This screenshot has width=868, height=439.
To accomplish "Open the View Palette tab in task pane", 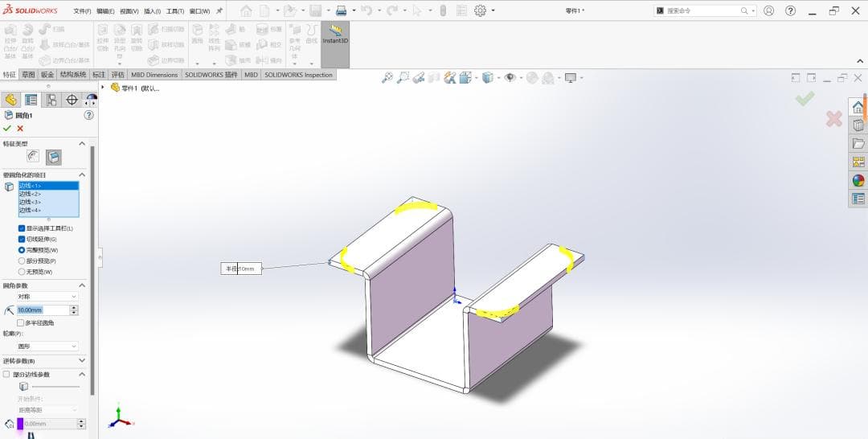I will [858, 162].
